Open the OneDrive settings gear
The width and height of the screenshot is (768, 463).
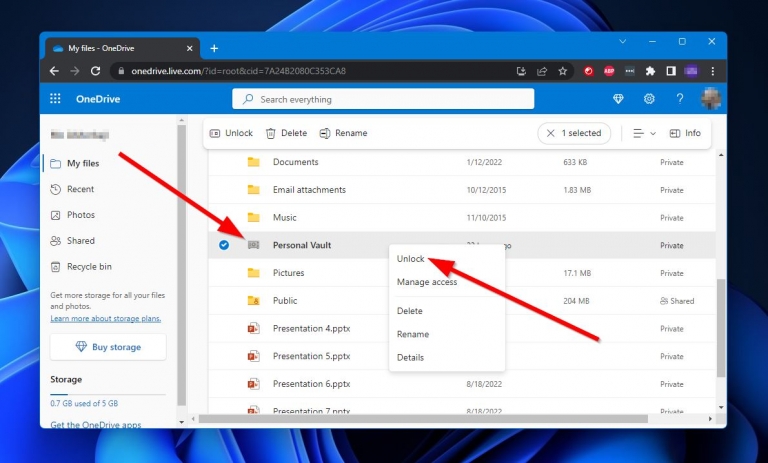tap(649, 99)
